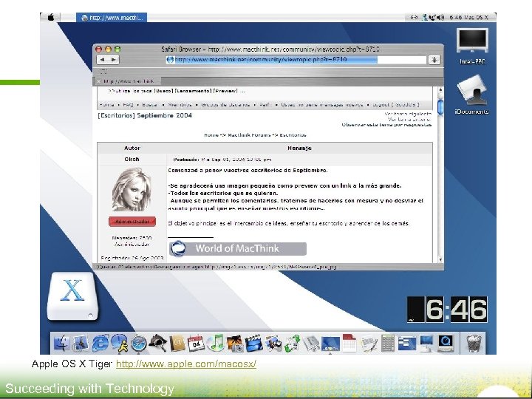Click Ver tema siguiente link
532x399 pixels.
tap(408, 114)
